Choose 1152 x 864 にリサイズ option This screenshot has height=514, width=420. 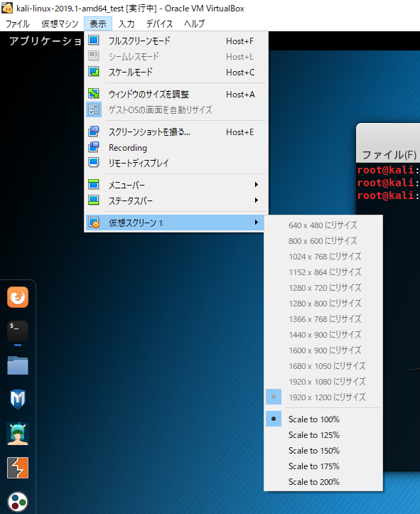[x=323, y=272]
